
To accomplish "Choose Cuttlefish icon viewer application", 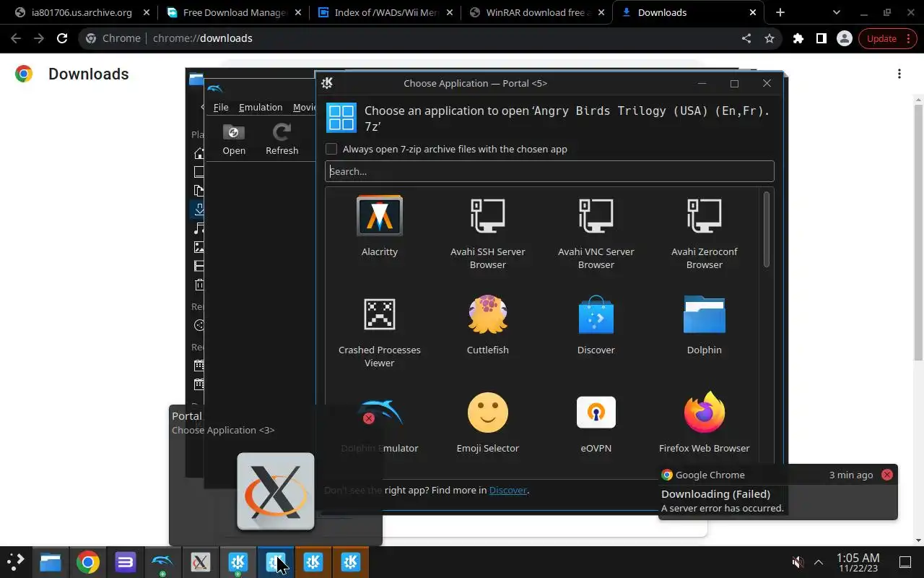I will coord(488,325).
